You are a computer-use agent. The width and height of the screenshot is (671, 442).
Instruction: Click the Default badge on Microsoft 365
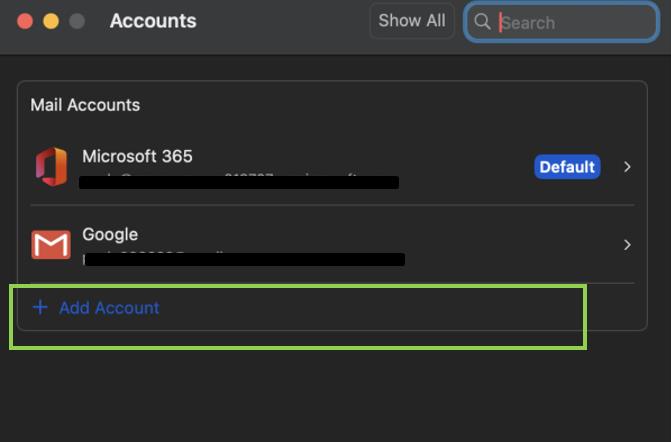tap(567, 167)
